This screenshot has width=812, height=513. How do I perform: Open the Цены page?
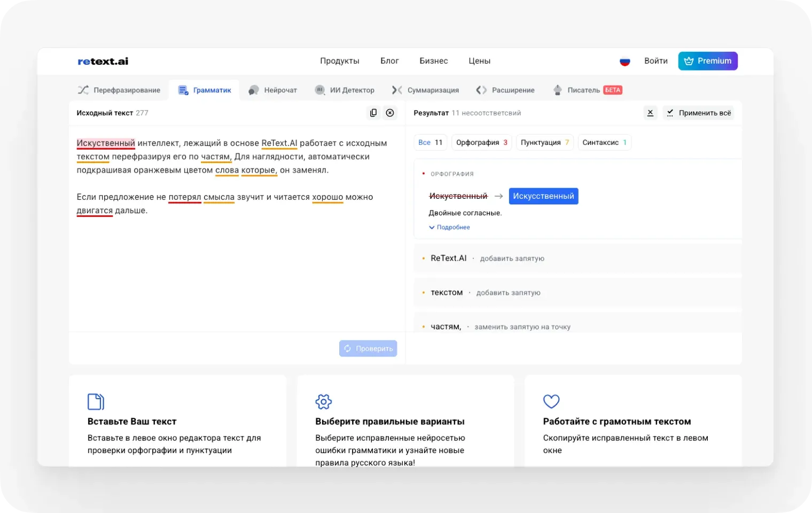tap(480, 61)
